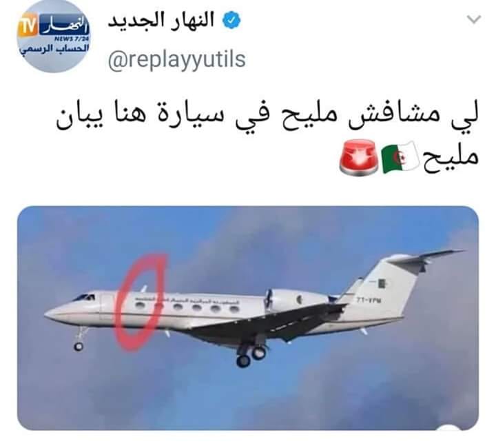
Task: Click the white corner icon on photo
Action: tap(448, 428)
